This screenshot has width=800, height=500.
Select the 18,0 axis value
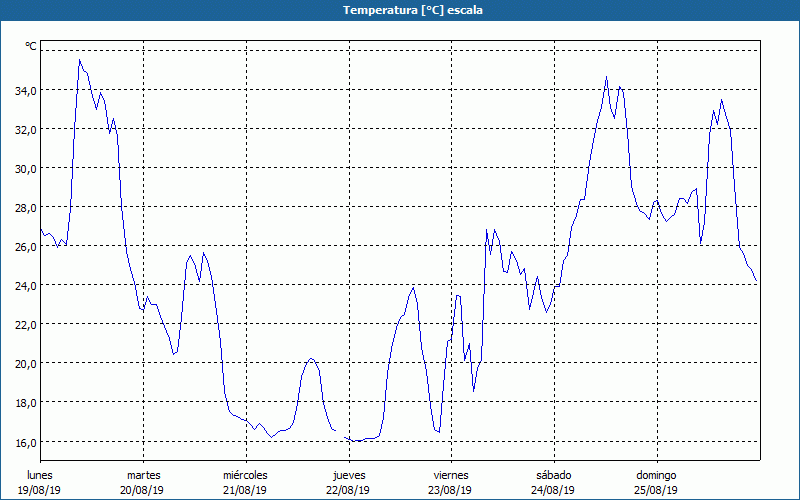point(26,403)
